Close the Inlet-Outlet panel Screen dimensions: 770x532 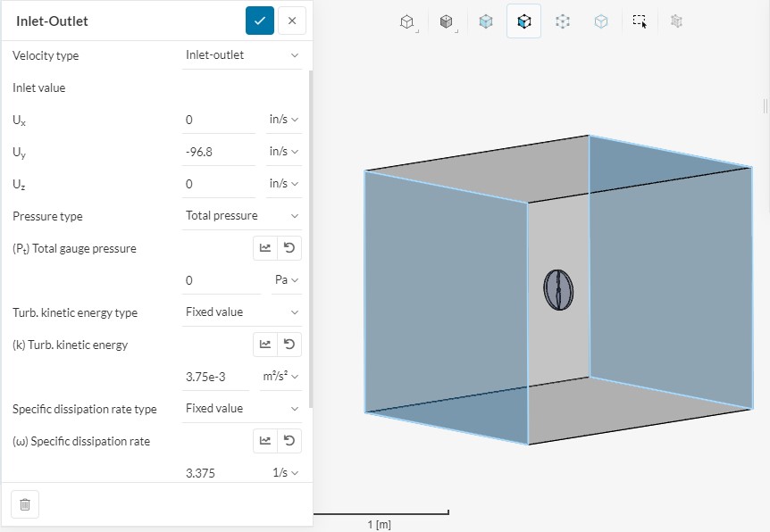click(x=292, y=21)
